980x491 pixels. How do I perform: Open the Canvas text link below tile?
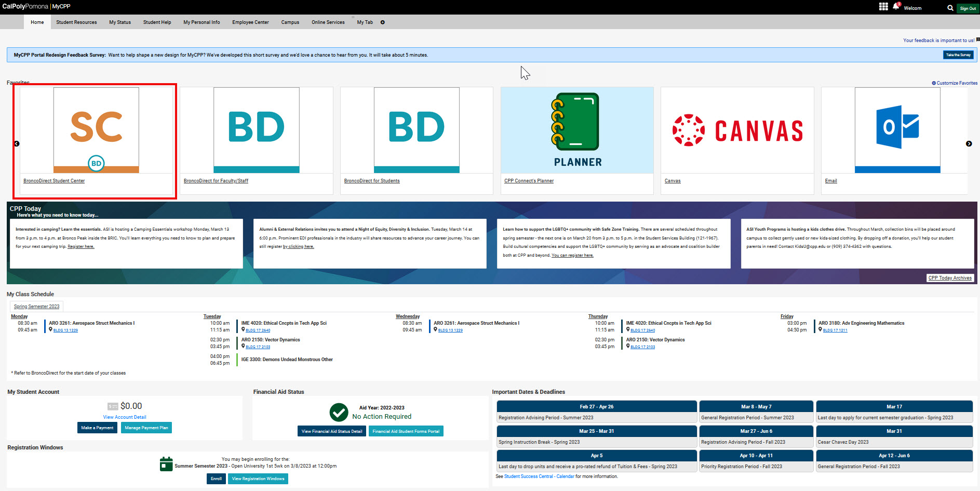pyautogui.click(x=673, y=181)
